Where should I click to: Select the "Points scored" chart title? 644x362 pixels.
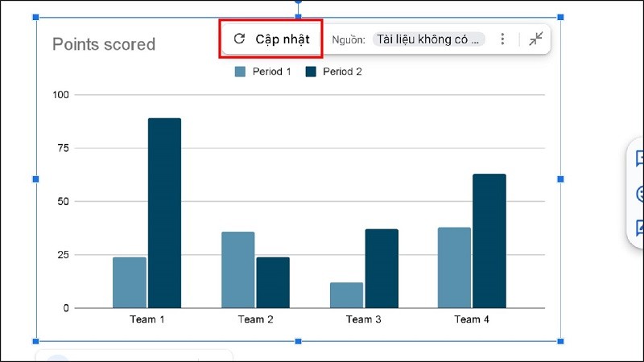click(104, 44)
